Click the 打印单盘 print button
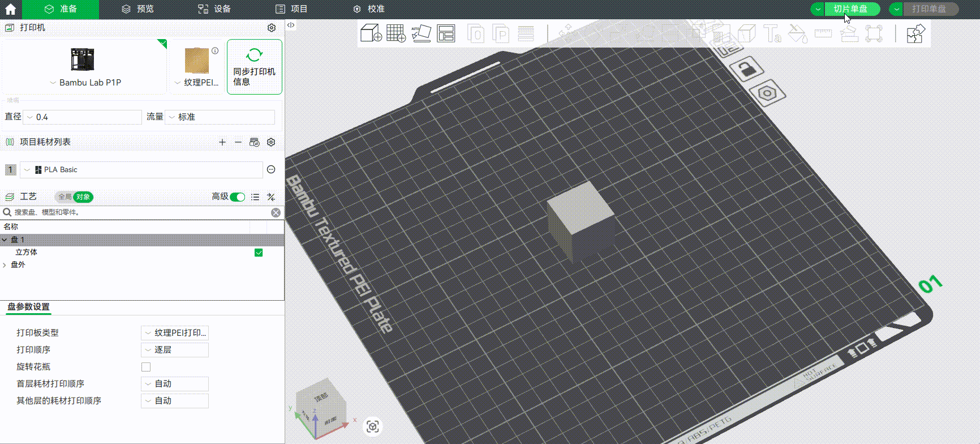The height and width of the screenshot is (444, 980). pyautogui.click(x=931, y=9)
